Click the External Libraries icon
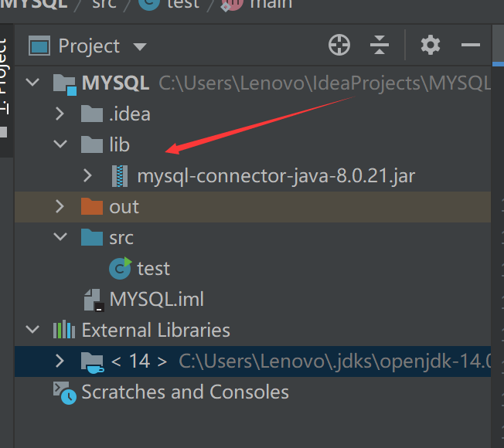 pos(63,331)
